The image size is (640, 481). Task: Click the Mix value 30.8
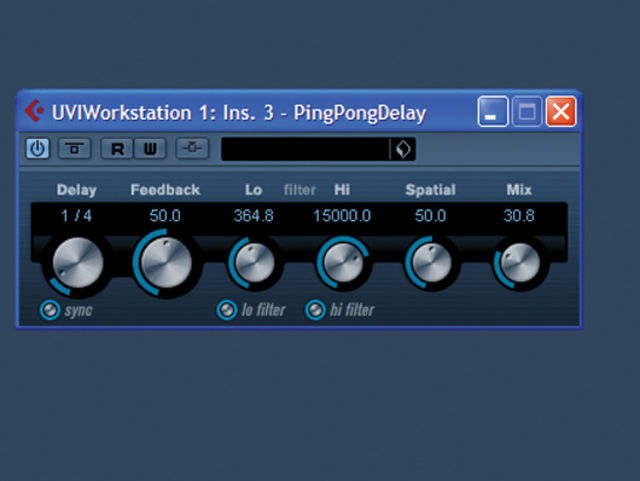pos(519,216)
